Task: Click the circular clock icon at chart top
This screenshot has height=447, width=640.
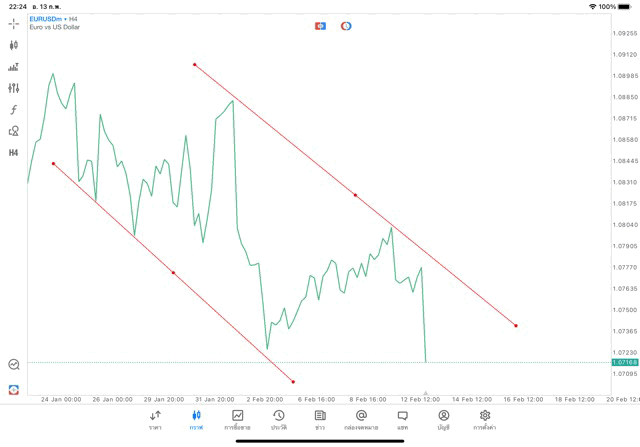Action: point(346,26)
